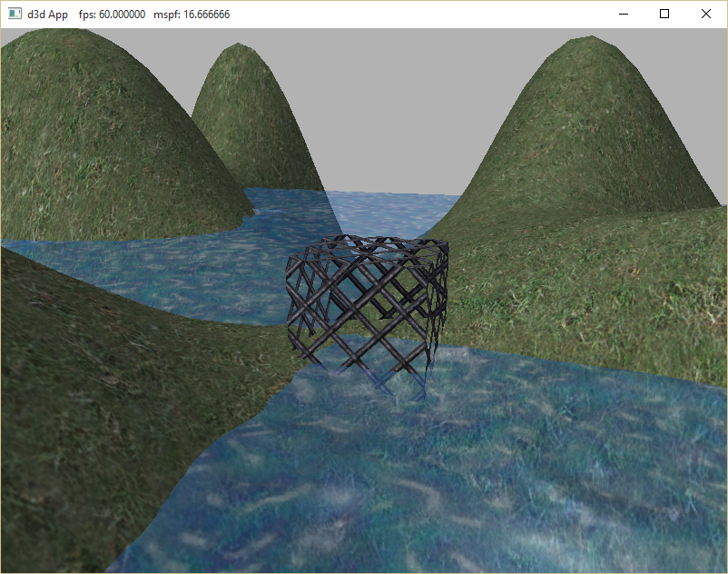Screen dimensions: 728x574
Task: Click the distant water behind the crate
Action: [399, 209]
